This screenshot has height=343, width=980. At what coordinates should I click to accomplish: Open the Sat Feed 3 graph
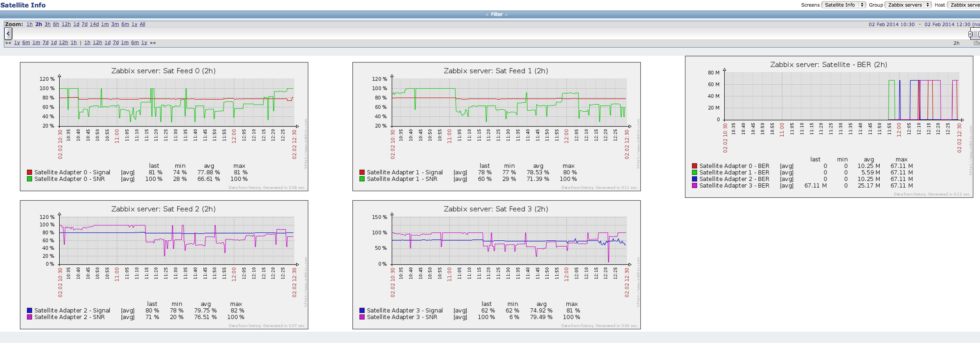pos(496,265)
